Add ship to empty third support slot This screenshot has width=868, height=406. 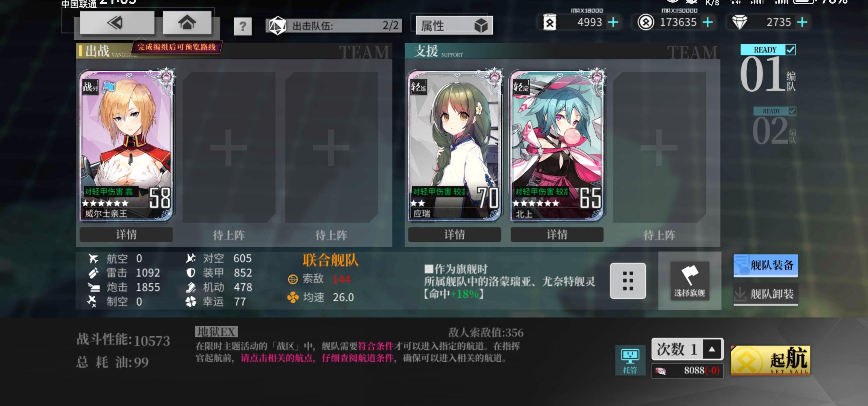click(x=659, y=147)
